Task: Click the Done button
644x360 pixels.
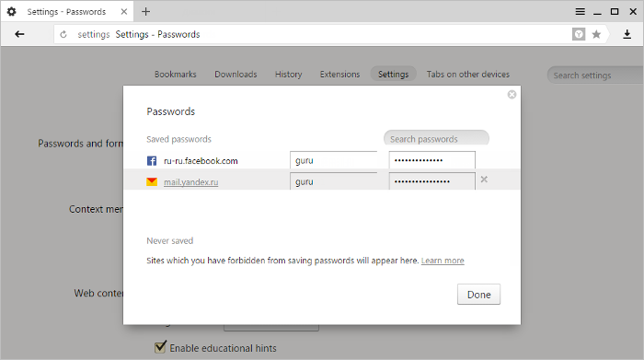Action: 479,295
